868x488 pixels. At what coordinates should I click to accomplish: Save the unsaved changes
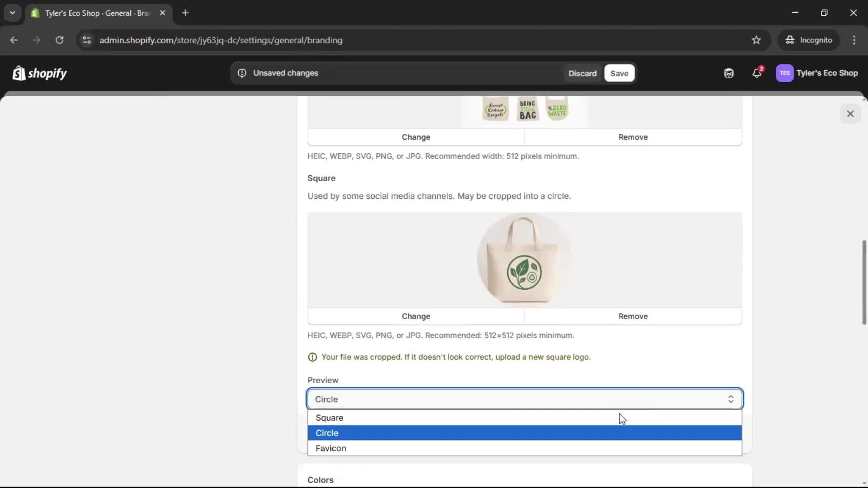(619, 73)
